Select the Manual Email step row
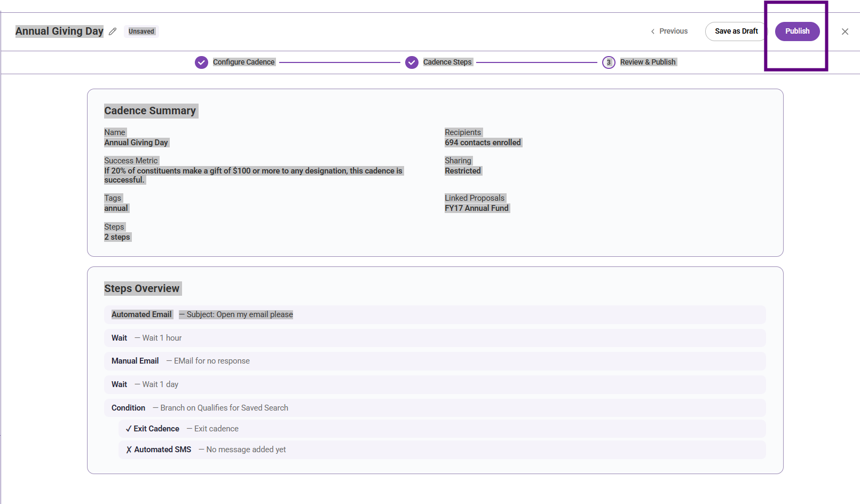860x504 pixels. tap(435, 361)
